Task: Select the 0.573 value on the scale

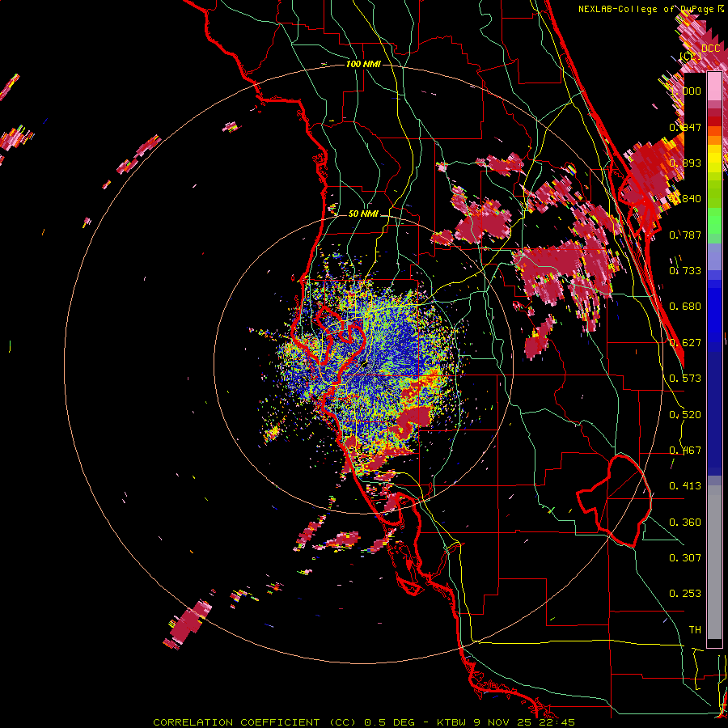Action: [x=685, y=379]
